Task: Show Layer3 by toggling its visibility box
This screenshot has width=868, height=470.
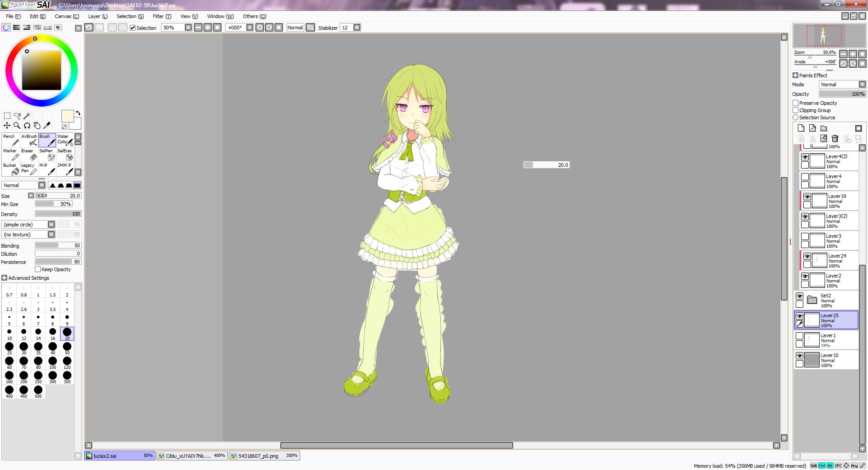Action: [x=805, y=236]
